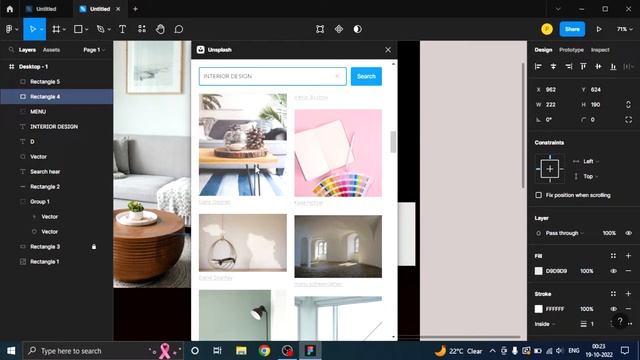640x360 pixels.
Task: Click the Fill styles four-dot icon
Action: tap(613, 256)
